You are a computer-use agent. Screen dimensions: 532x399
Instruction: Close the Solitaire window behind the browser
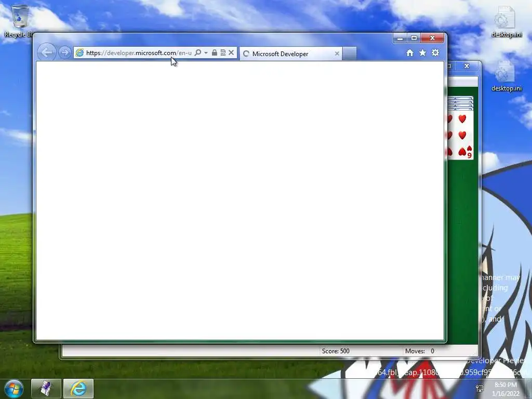467,66
